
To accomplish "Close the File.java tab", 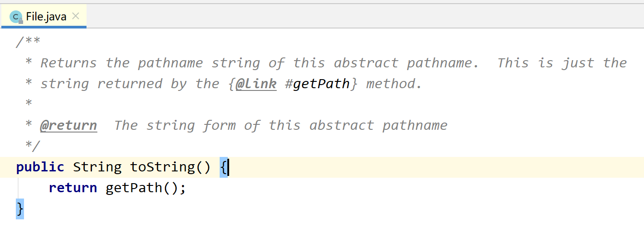I will click(76, 16).
